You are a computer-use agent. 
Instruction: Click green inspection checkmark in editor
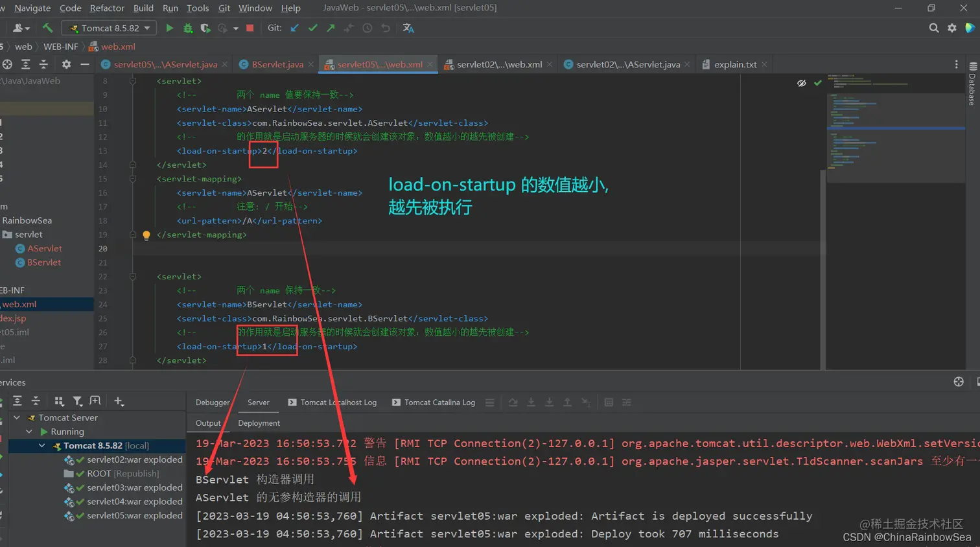click(x=817, y=83)
